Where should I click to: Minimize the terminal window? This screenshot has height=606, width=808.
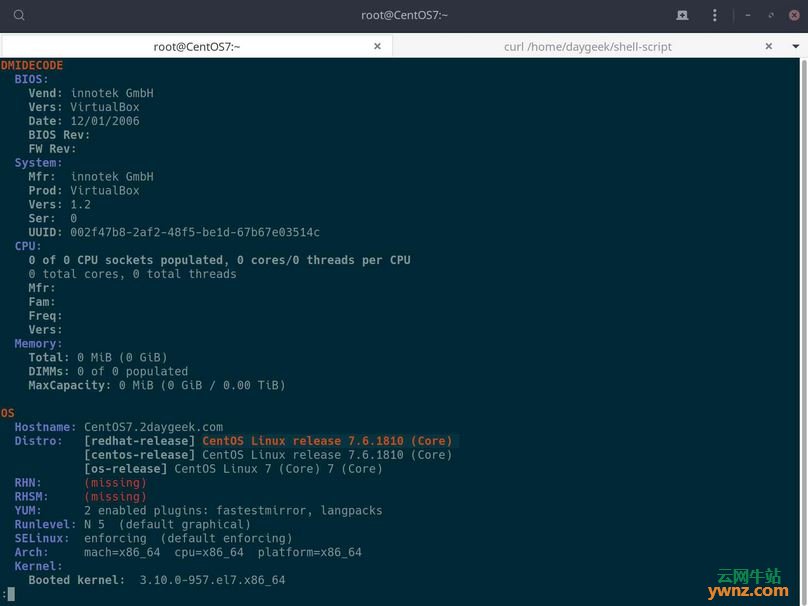click(748, 15)
